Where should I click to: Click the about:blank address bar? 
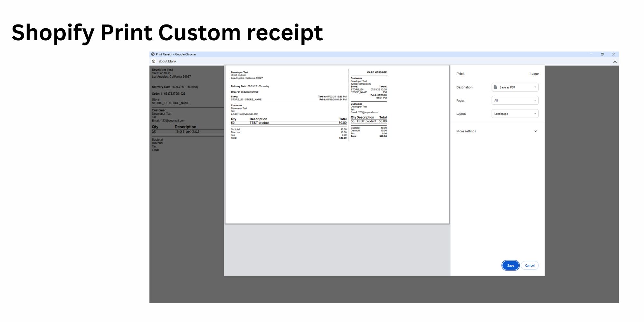tap(168, 61)
